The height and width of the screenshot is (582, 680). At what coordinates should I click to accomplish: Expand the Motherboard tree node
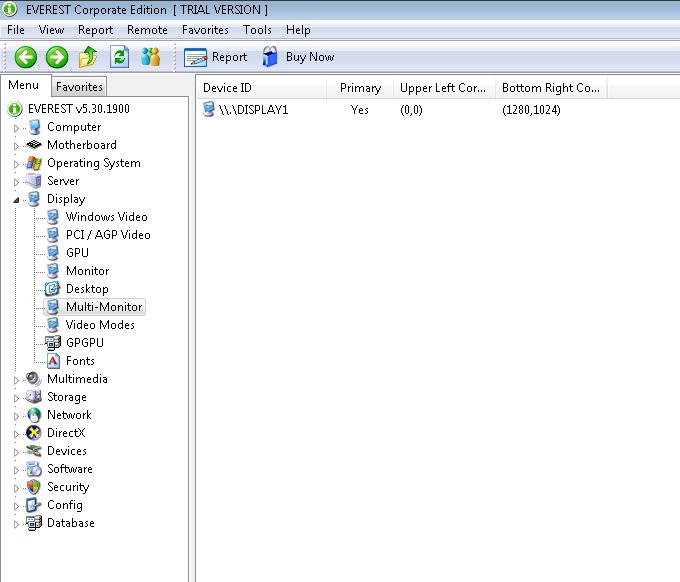click(x=16, y=146)
